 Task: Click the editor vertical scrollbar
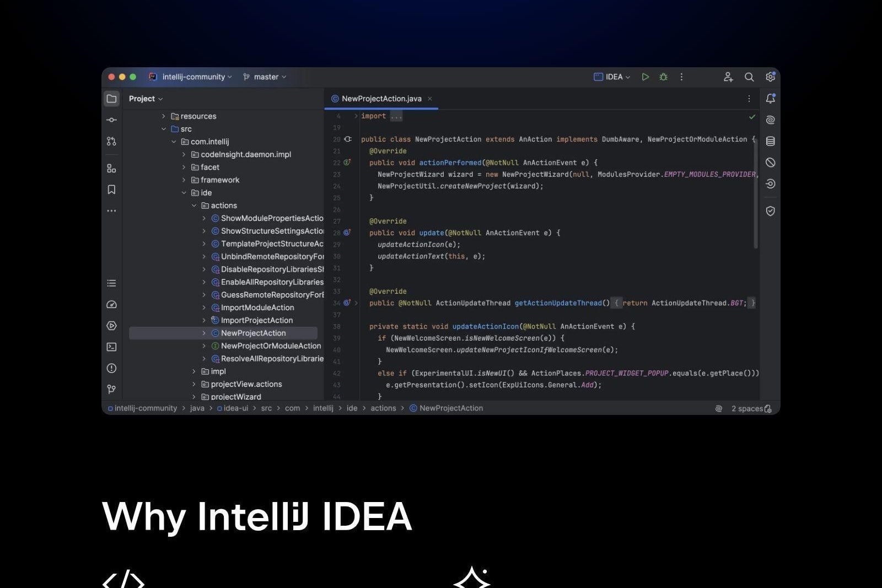pos(756,193)
